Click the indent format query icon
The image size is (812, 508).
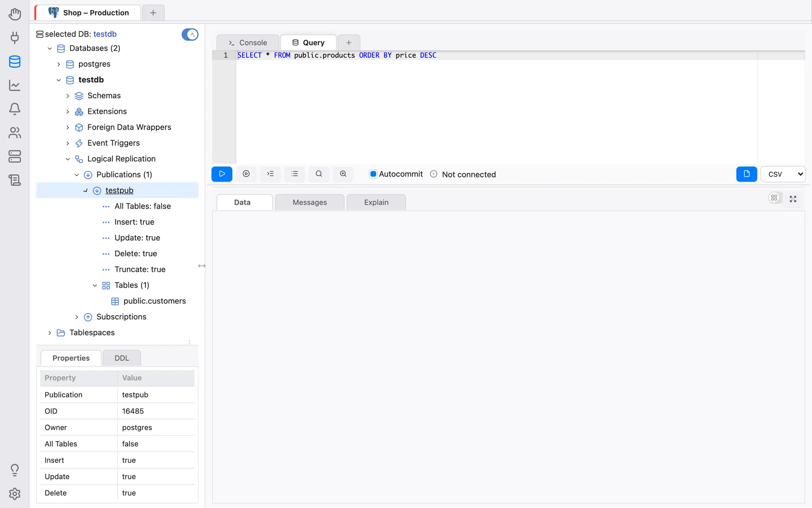pos(270,174)
